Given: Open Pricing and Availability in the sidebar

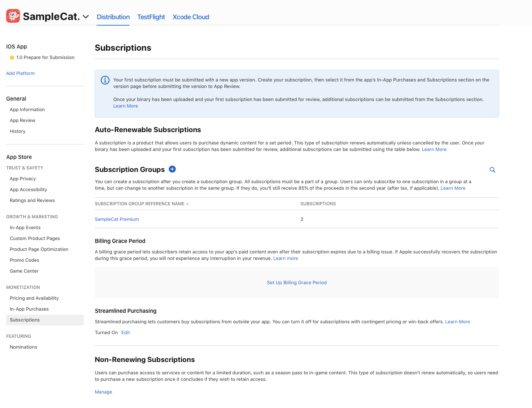Looking at the screenshot, I should point(34,298).
